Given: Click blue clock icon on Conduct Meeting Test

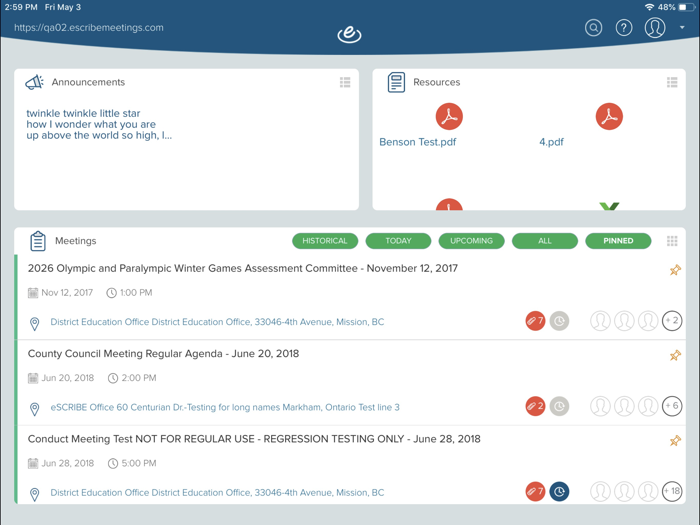Looking at the screenshot, I should 559,492.
